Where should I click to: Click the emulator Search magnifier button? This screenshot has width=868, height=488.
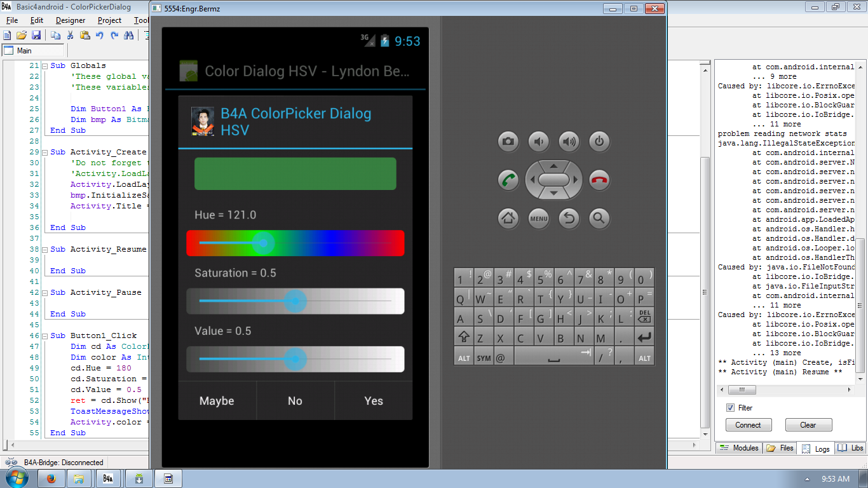(x=599, y=219)
